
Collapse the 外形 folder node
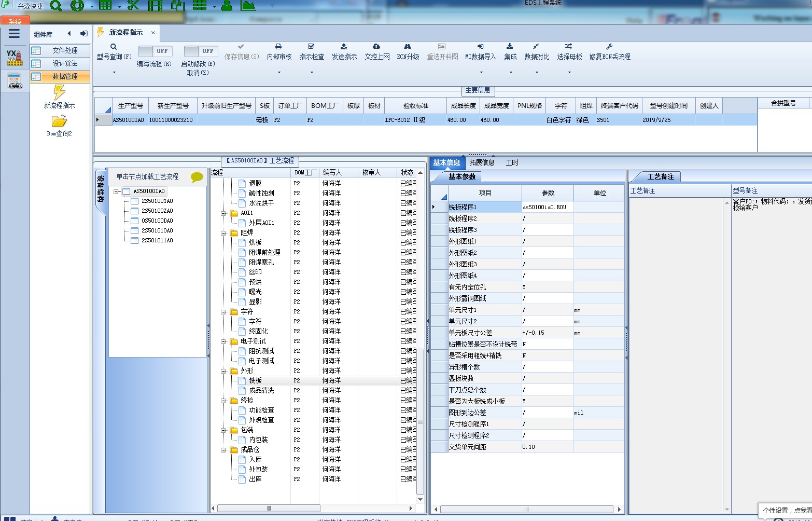pyautogui.click(x=224, y=371)
